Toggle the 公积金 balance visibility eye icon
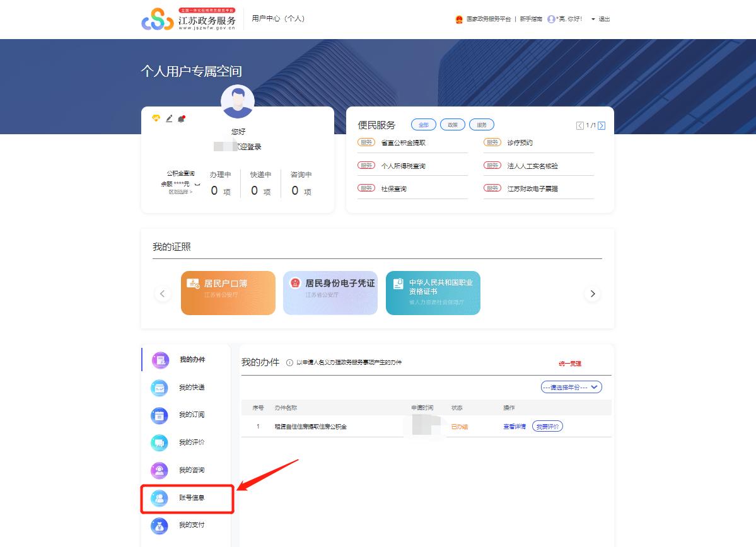The image size is (756, 547). (x=197, y=184)
